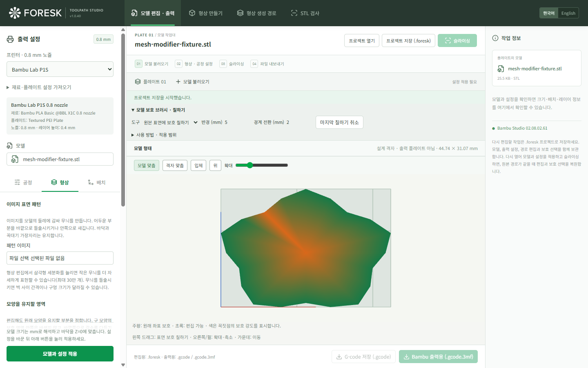This screenshot has width=588, height=368.
Task: Adjust the 확대 zoom slider
Action: pos(262,165)
